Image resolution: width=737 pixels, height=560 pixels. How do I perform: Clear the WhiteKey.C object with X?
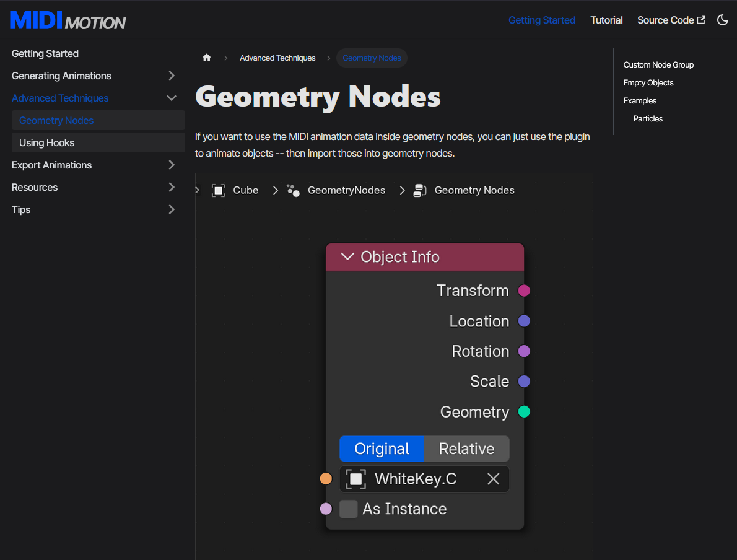click(493, 479)
